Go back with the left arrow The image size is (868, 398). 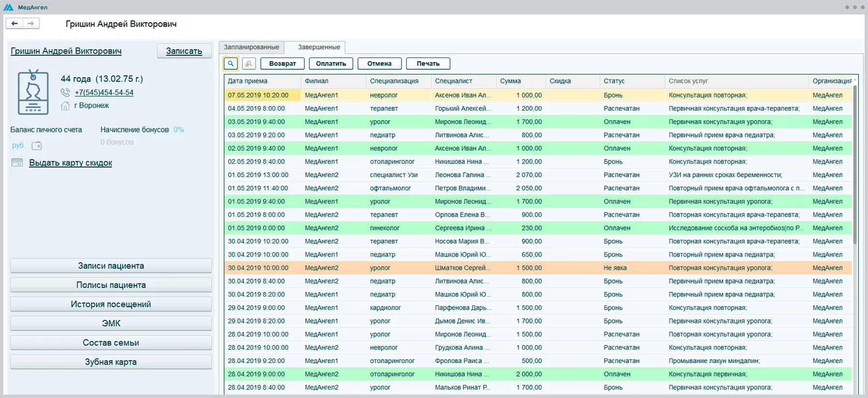coord(14,23)
